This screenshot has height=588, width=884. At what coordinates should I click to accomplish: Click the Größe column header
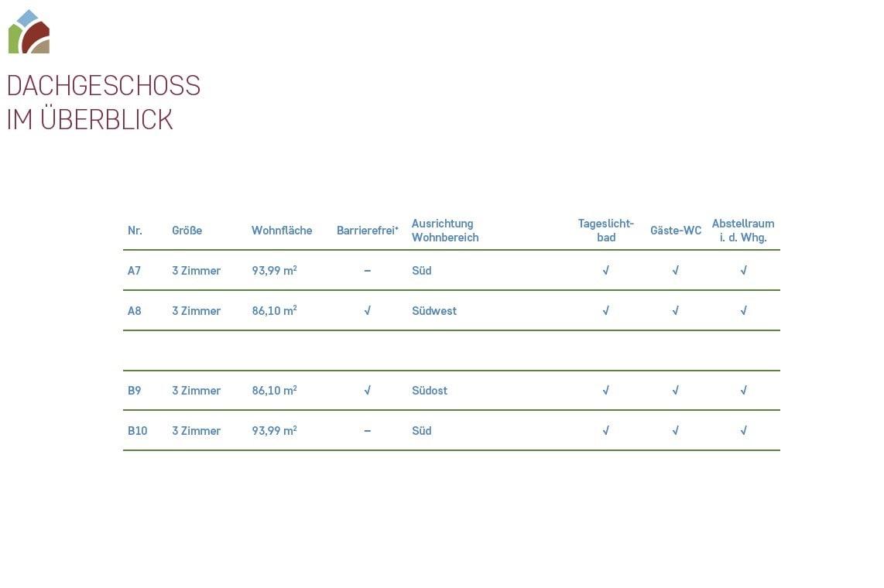coord(187,231)
